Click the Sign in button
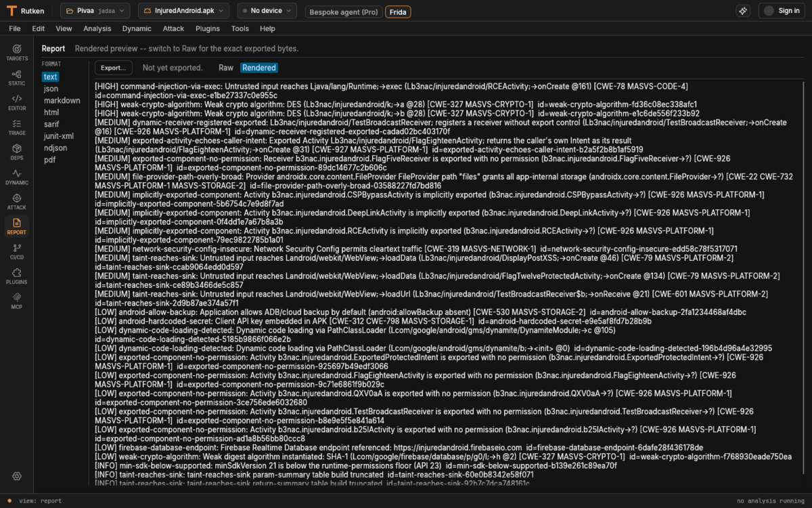 coord(782,11)
